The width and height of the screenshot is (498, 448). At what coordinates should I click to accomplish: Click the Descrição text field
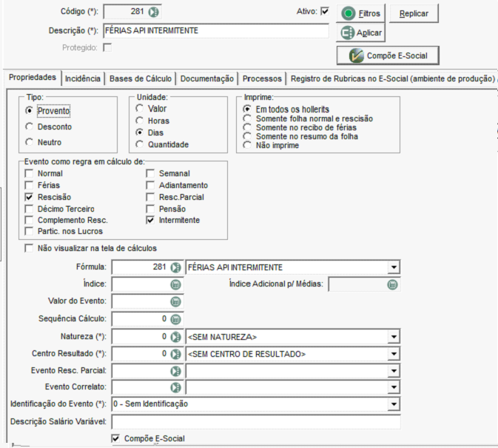click(x=216, y=31)
